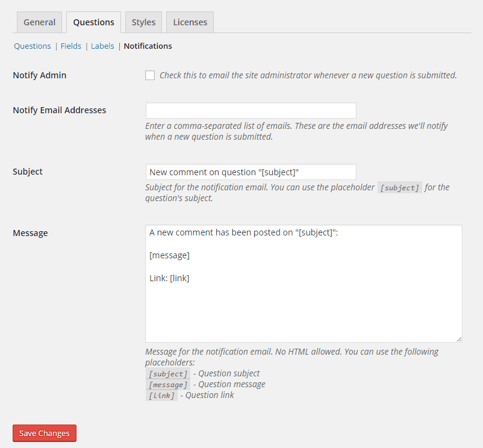Grab the Message textarea resize handle

point(459,339)
